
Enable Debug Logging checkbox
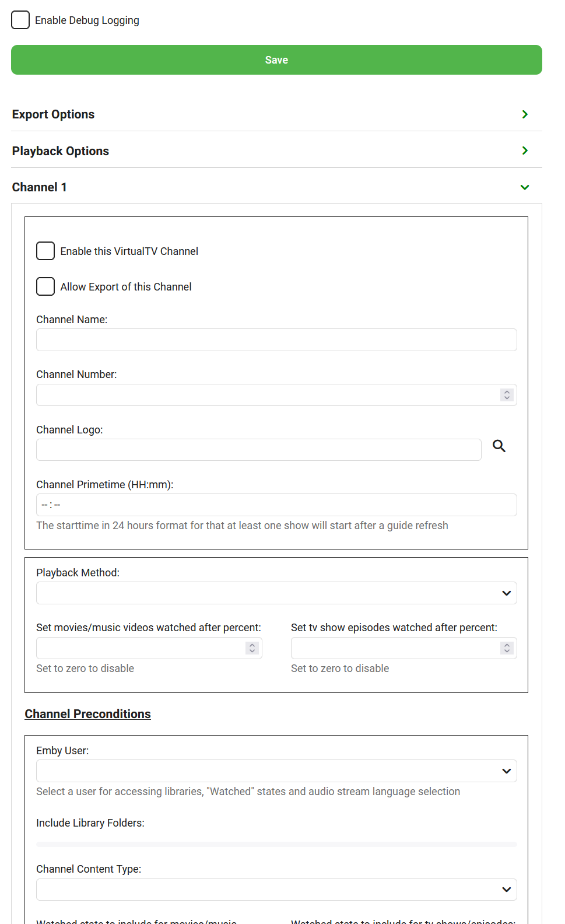tap(20, 20)
